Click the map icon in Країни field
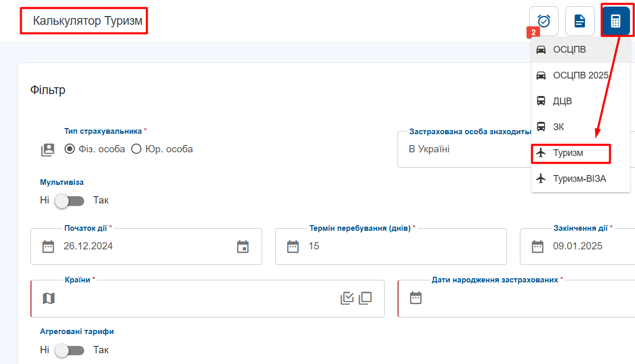The height and width of the screenshot is (364, 635). point(49,298)
